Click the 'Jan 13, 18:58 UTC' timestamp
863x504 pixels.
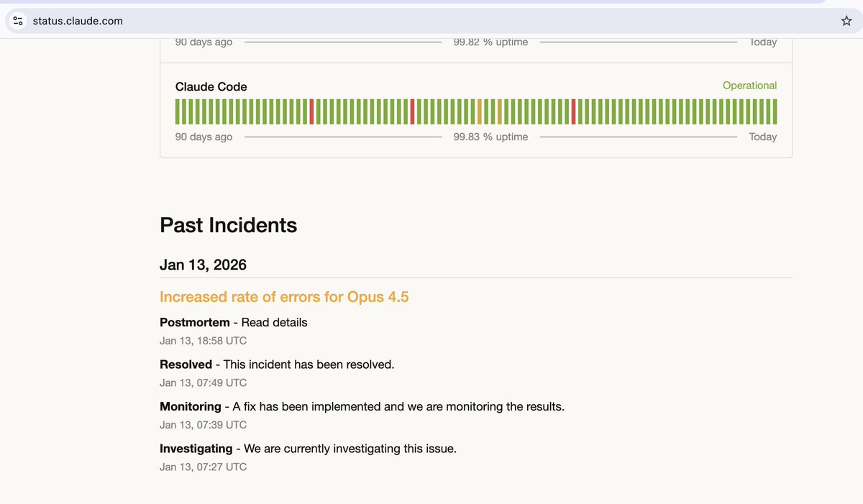point(203,341)
